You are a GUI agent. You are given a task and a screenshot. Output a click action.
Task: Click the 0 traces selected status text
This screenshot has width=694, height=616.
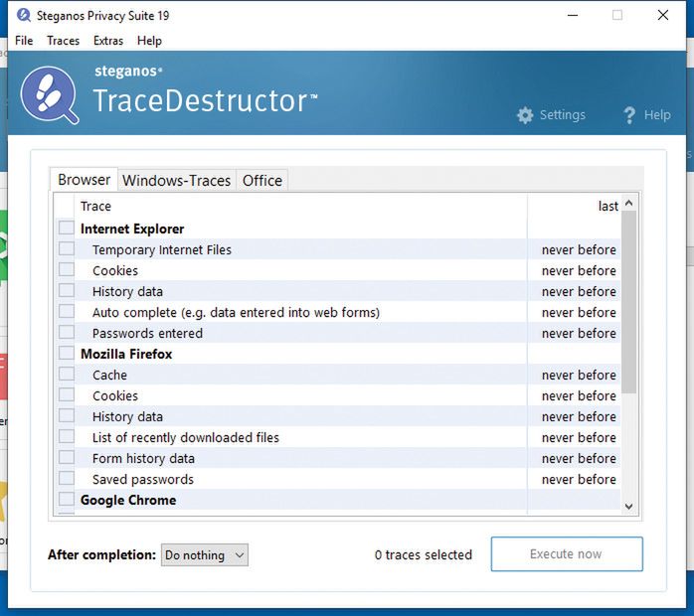coord(424,555)
